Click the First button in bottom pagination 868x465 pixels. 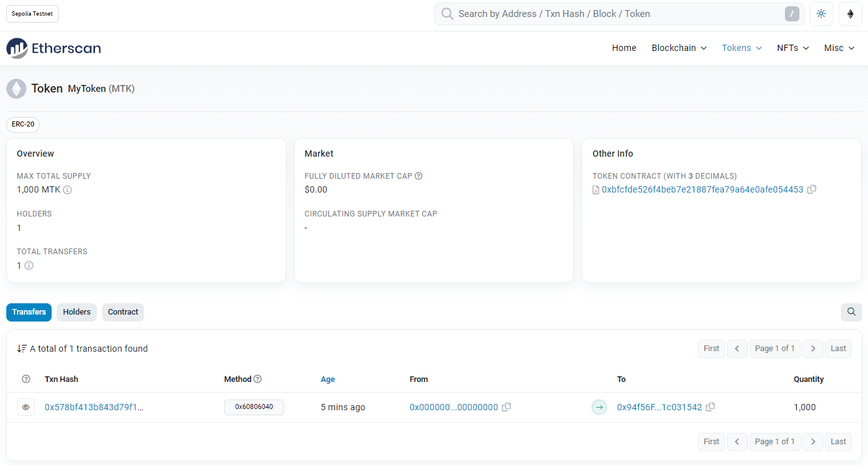[x=711, y=442]
